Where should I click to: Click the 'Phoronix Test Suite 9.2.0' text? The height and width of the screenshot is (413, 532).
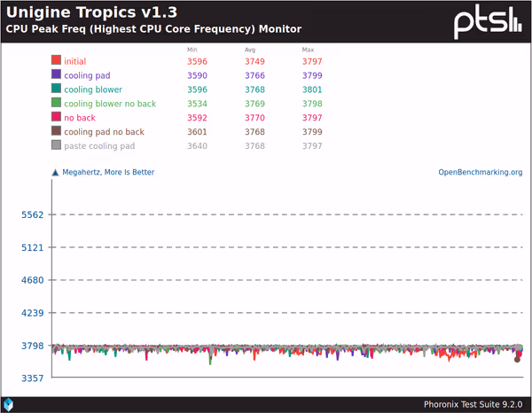pos(473,404)
